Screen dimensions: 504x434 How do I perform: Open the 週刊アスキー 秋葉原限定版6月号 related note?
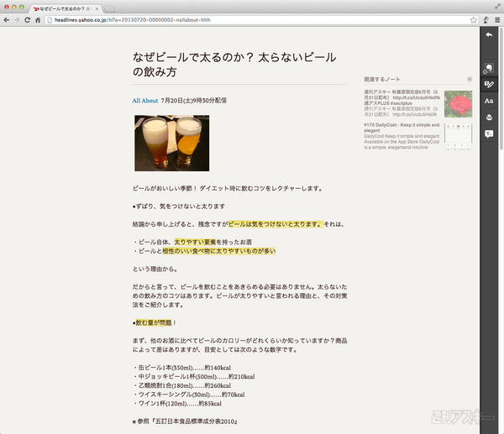(402, 103)
